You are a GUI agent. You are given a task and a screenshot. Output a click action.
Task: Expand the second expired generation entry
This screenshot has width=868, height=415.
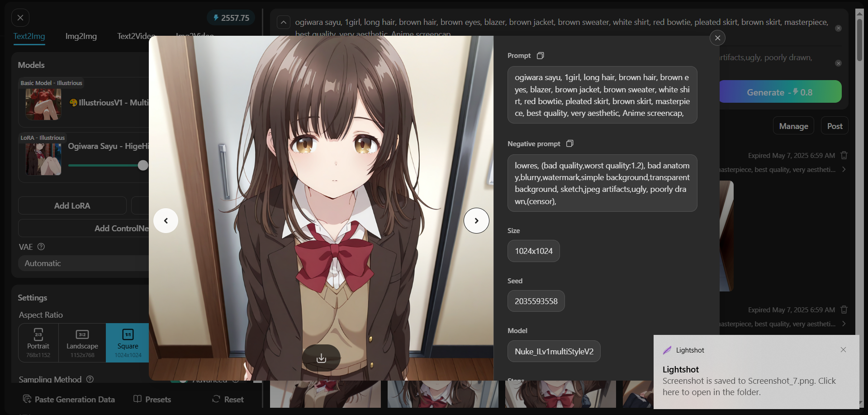coord(844,324)
